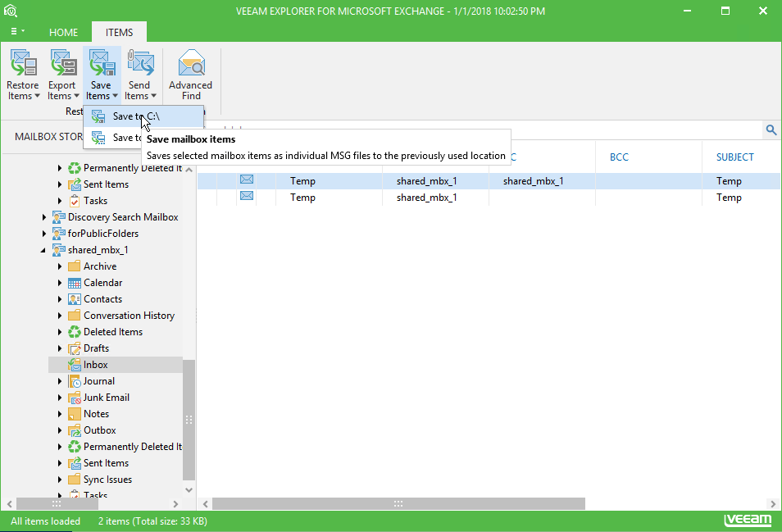Image resolution: width=782 pixels, height=532 pixels.
Task: Click the message list scroll-right arrow
Action: pyautogui.click(x=772, y=503)
